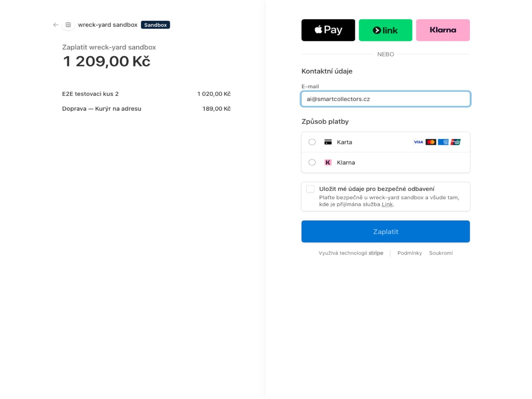Screen dimensions: 532x399
Task: Click the UnionPay card logo
Action: pyautogui.click(x=456, y=142)
